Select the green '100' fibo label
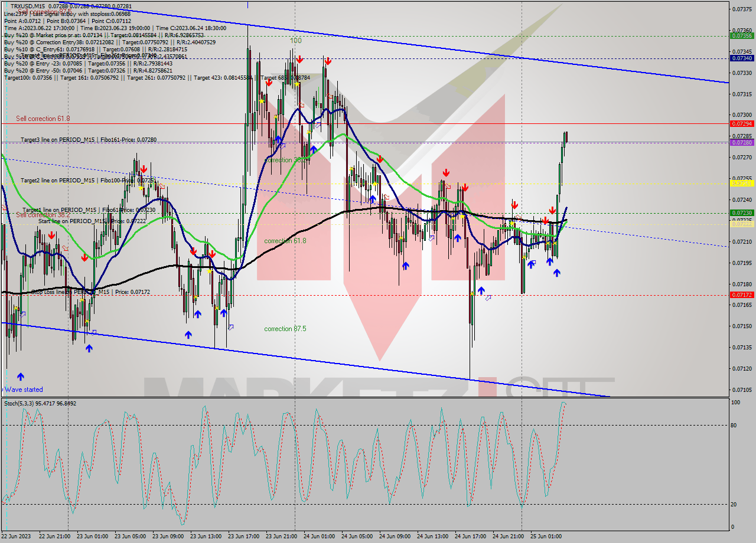This screenshot has width=756, height=543. (296, 41)
